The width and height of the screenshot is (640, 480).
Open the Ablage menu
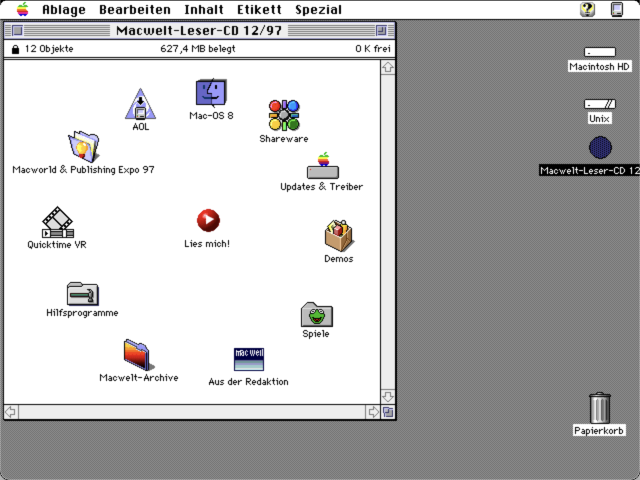tap(64, 9)
